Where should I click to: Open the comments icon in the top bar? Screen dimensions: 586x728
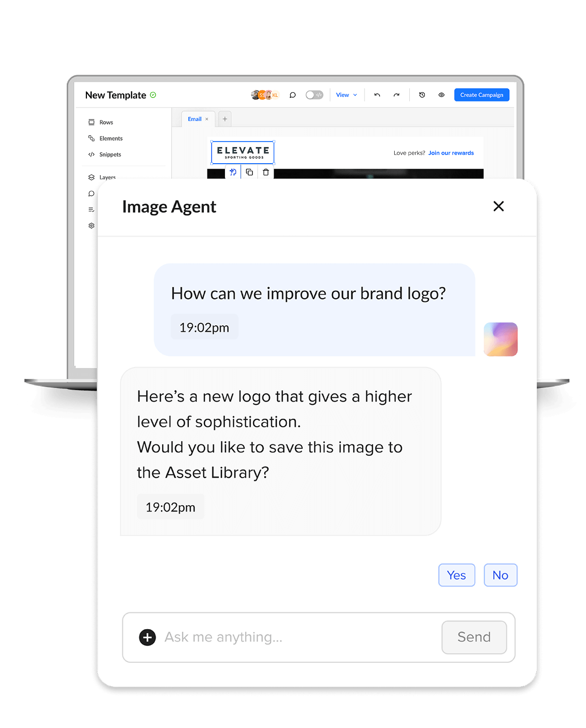click(292, 94)
